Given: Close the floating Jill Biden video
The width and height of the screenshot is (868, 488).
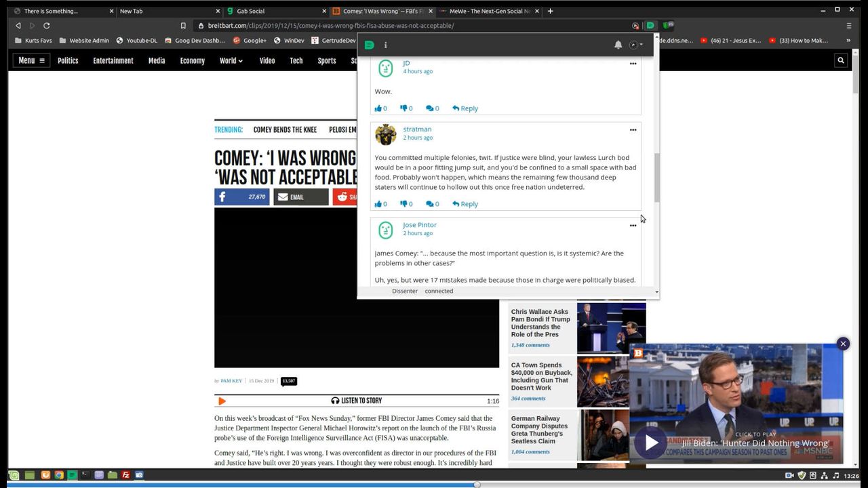Looking at the screenshot, I should (843, 344).
